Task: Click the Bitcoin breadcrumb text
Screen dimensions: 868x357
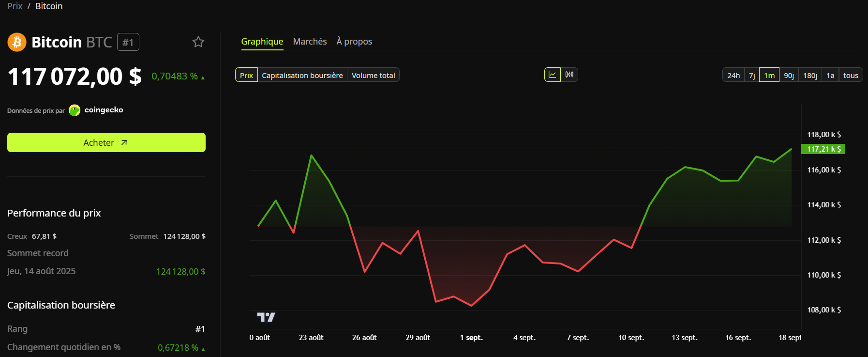Action: coord(49,6)
